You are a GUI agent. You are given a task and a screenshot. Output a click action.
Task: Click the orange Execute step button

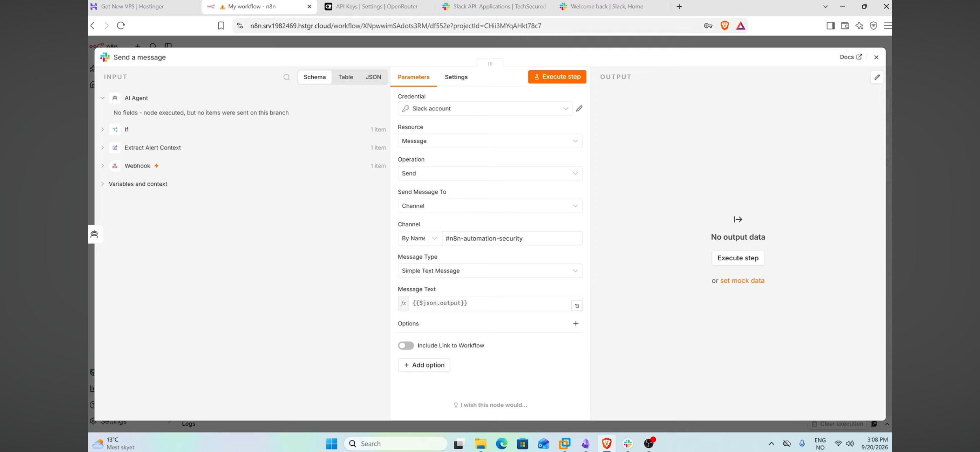[x=557, y=76]
